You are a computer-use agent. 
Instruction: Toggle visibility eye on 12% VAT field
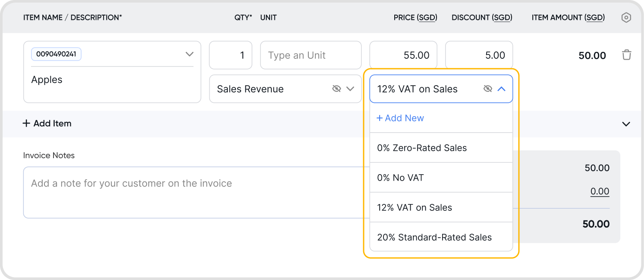point(487,89)
